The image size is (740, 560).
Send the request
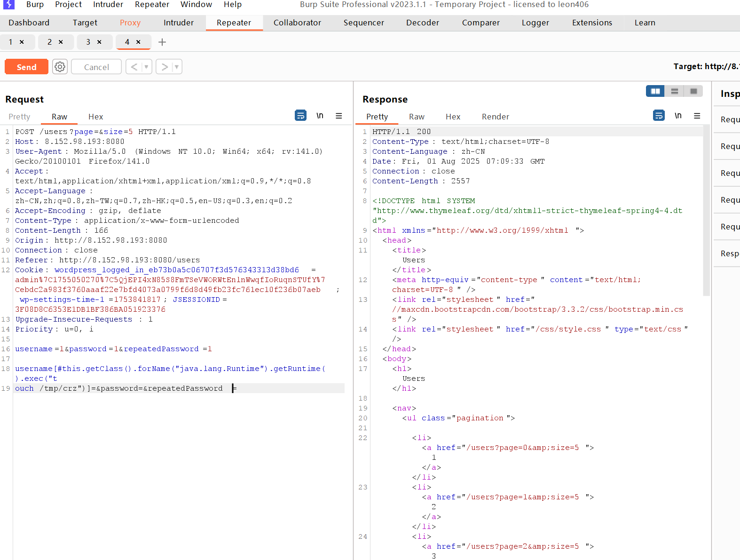pos(26,67)
